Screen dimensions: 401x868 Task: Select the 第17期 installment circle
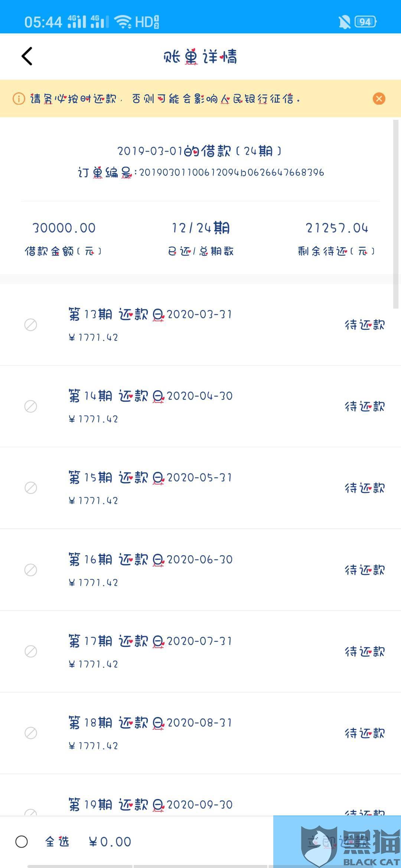click(x=30, y=651)
